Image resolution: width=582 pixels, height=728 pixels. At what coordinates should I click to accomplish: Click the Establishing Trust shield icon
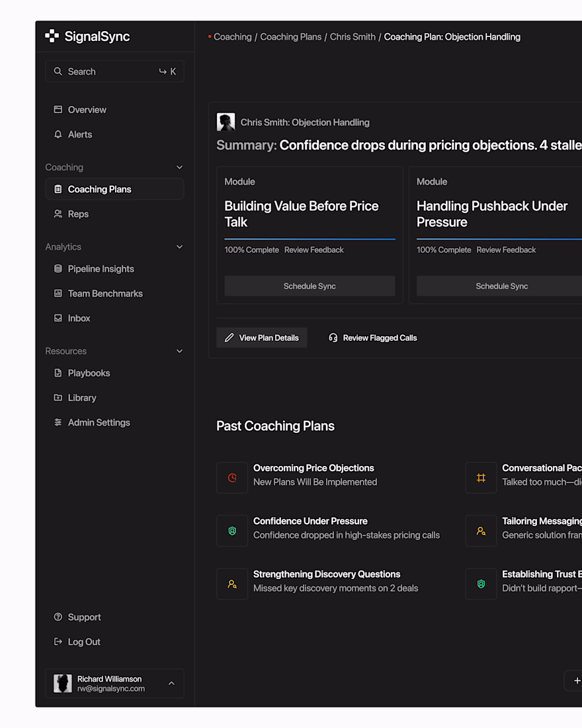tap(481, 584)
